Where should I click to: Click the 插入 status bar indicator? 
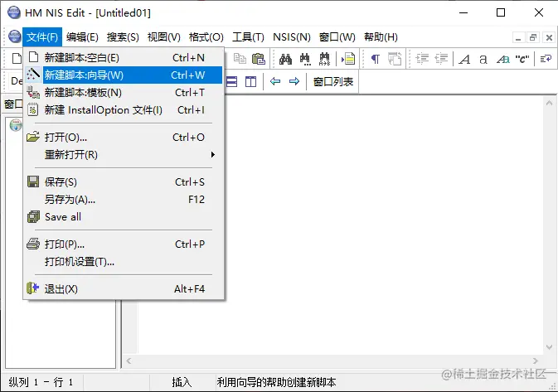[182, 382]
